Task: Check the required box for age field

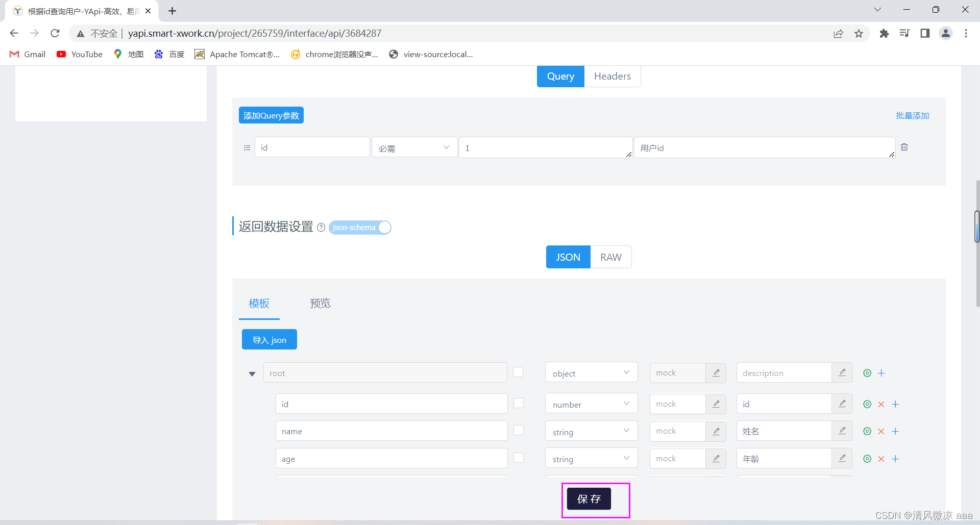Action: click(x=518, y=458)
